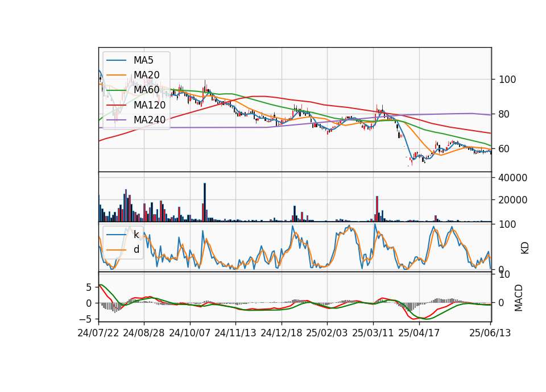Click the green MA60 legend line swatch

coord(116,90)
